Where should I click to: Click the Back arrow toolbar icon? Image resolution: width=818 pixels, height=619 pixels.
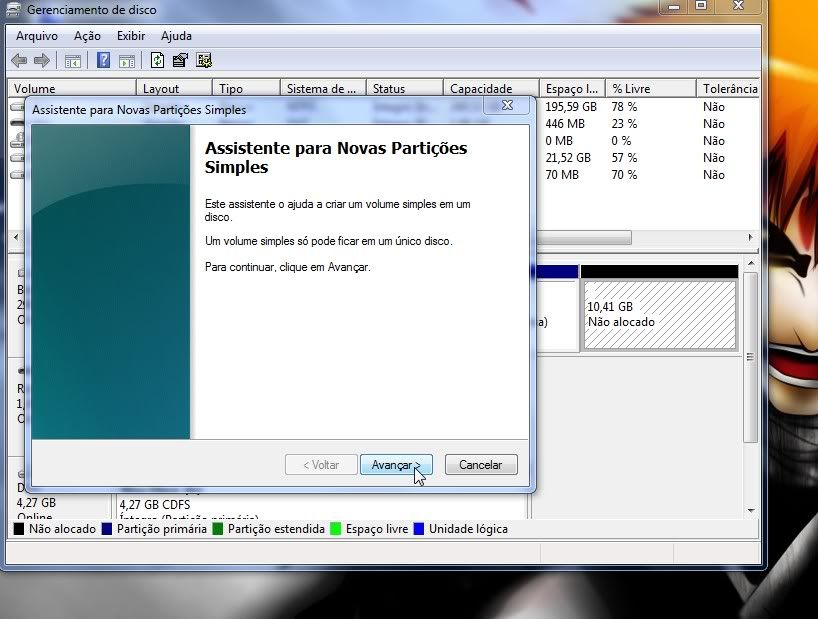pos(19,61)
